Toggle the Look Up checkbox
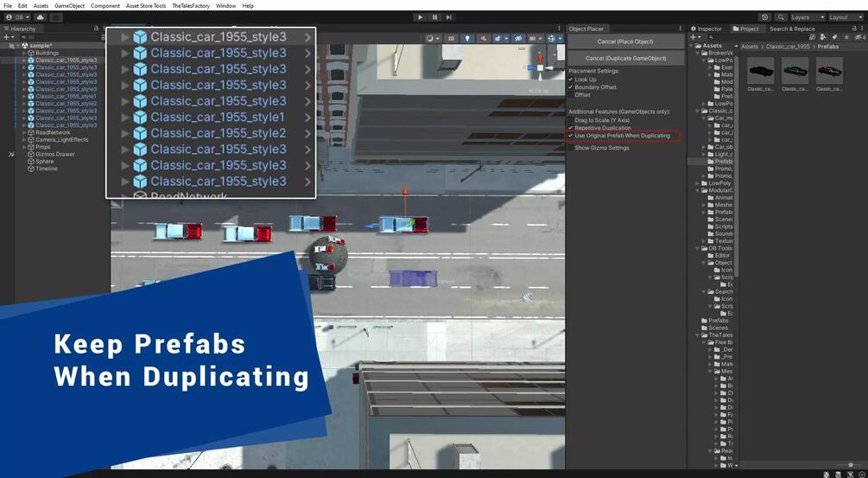Screen dimensions: 868x478 (571, 80)
